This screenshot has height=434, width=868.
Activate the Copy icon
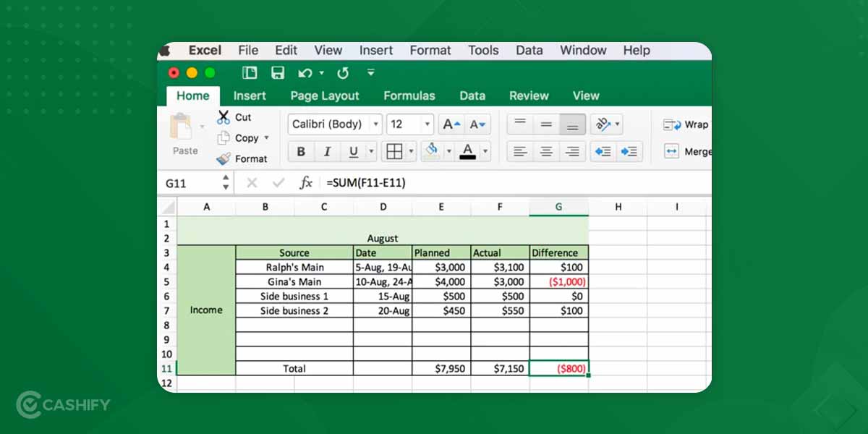tap(224, 137)
